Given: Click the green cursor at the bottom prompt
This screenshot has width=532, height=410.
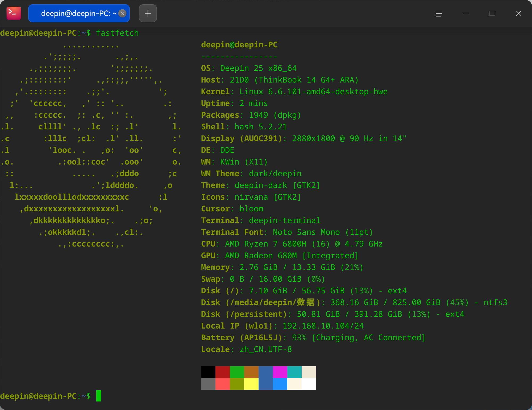Looking at the screenshot, I should click(99, 396).
